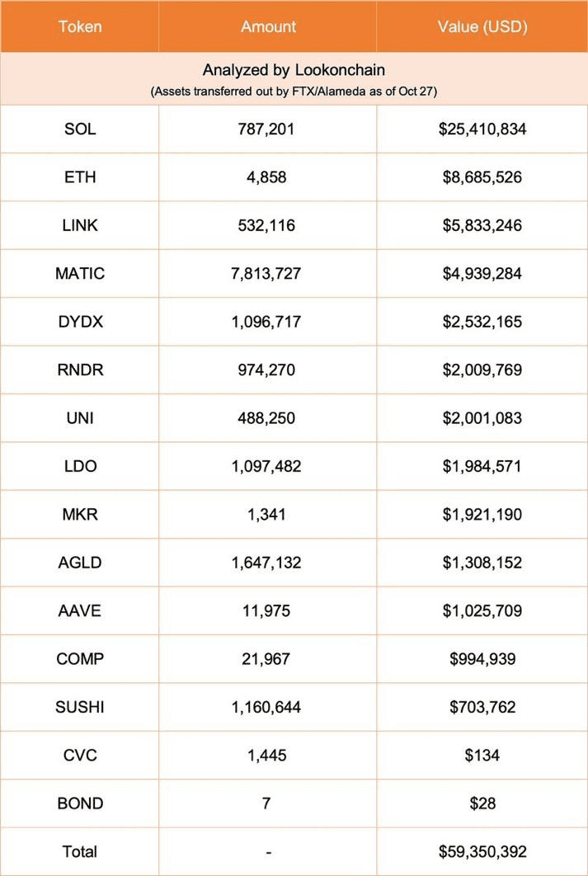Select the MATIC token cell
This screenshot has width=588, height=876.
pyautogui.click(x=80, y=274)
